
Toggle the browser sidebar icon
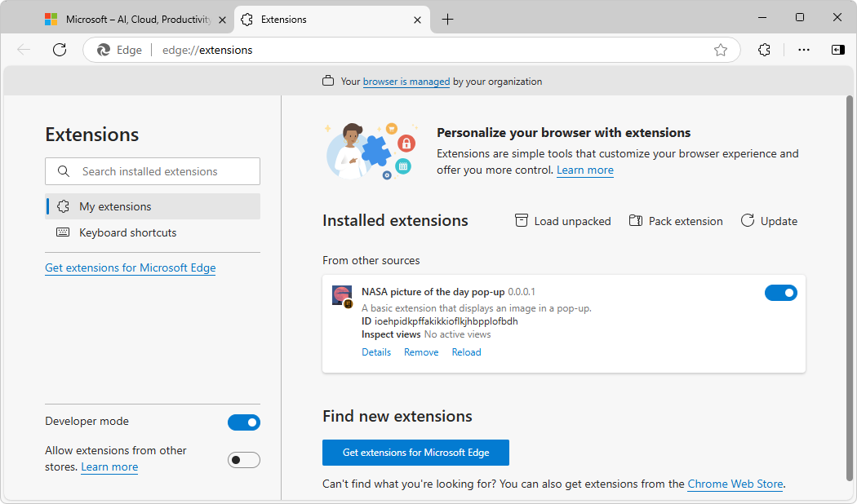click(838, 50)
